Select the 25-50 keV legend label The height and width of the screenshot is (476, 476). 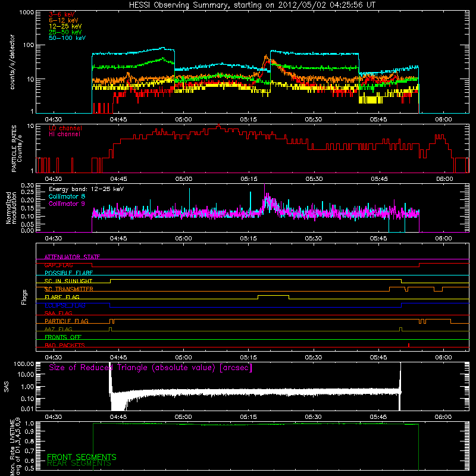65,32
